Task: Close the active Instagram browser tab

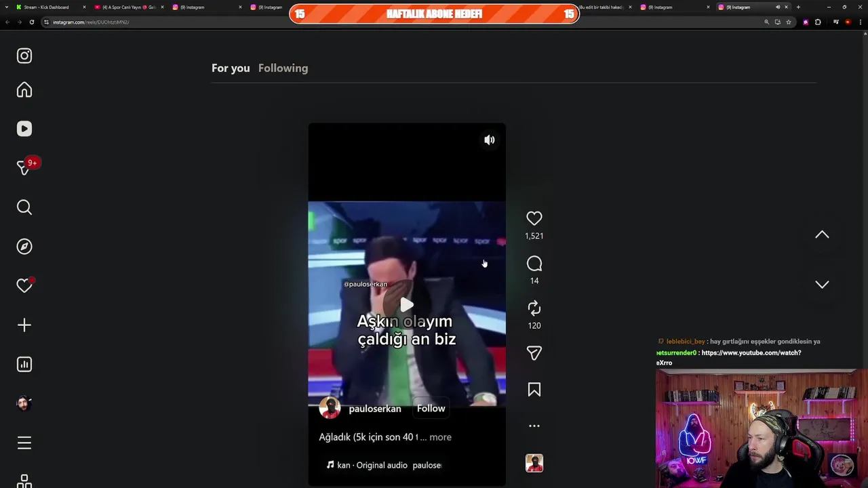Action: (786, 7)
